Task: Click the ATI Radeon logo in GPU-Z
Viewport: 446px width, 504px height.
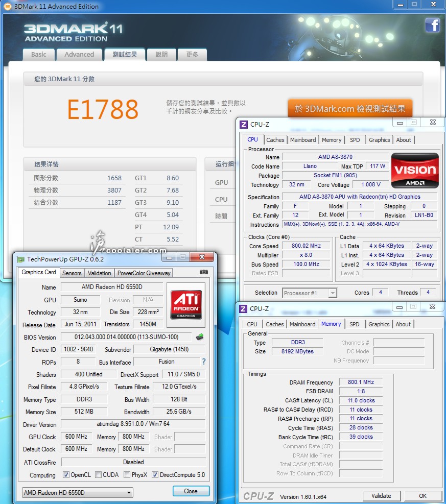Action: click(186, 305)
